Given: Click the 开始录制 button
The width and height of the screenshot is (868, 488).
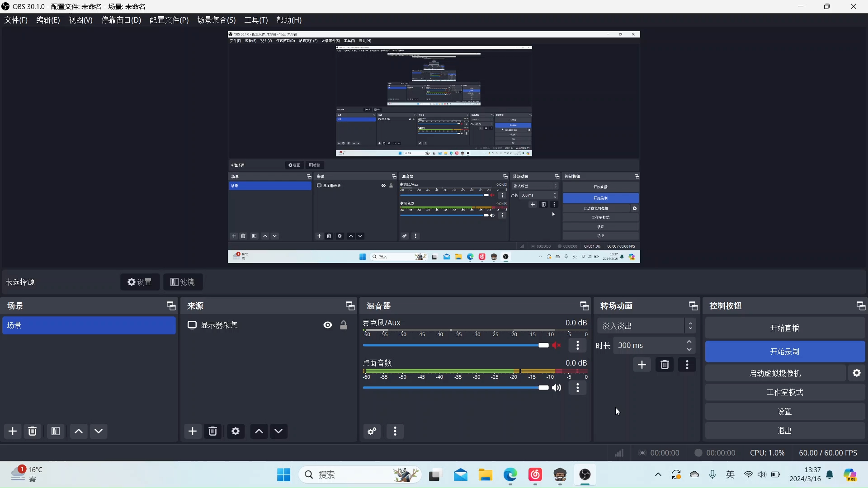Looking at the screenshot, I should [x=785, y=352].
